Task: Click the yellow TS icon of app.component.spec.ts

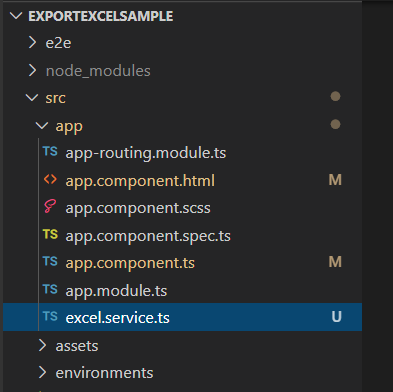Action: [x=50, y=234]
